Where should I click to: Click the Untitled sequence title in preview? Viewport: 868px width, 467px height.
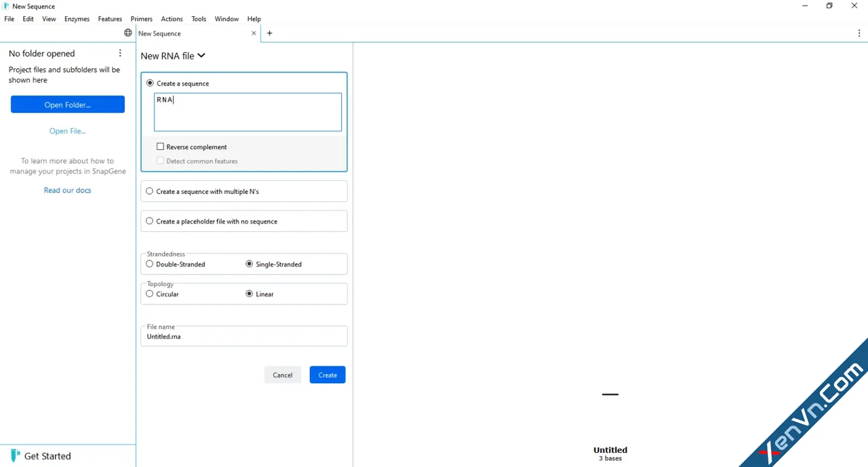(x=610, y=450)
